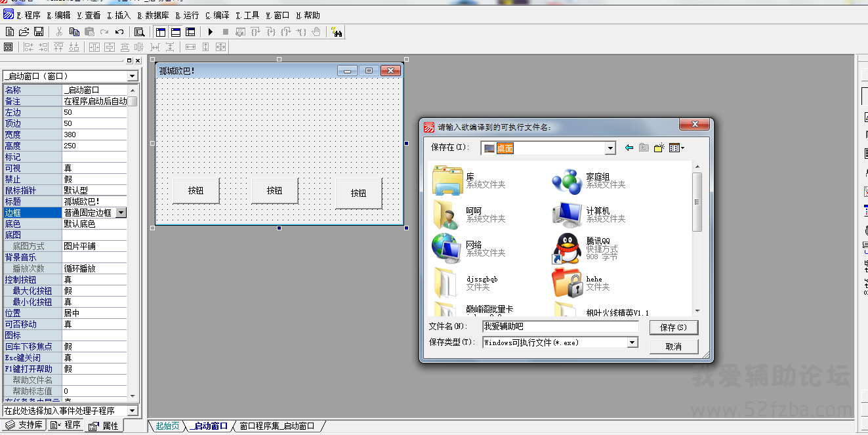Open the event handler subroutine dropdown
The image size is (868, 435).
pyautogui.click(x=133, y=411)
